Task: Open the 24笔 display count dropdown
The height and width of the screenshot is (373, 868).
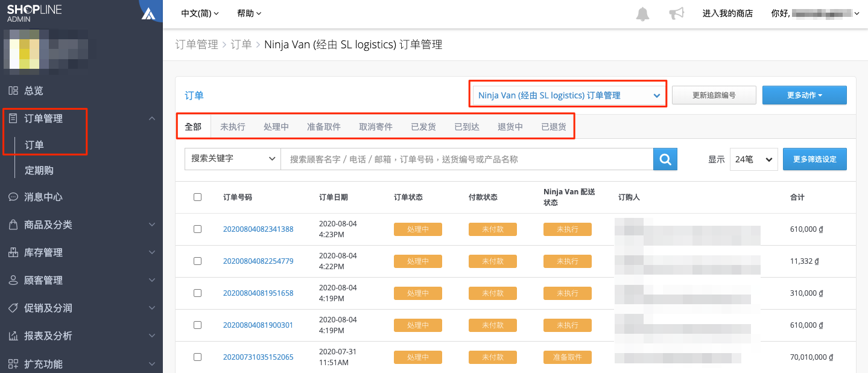Action: 753,159
